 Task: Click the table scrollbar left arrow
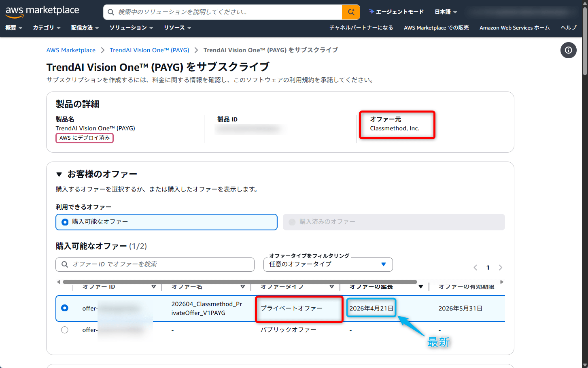tap(59, 282)
